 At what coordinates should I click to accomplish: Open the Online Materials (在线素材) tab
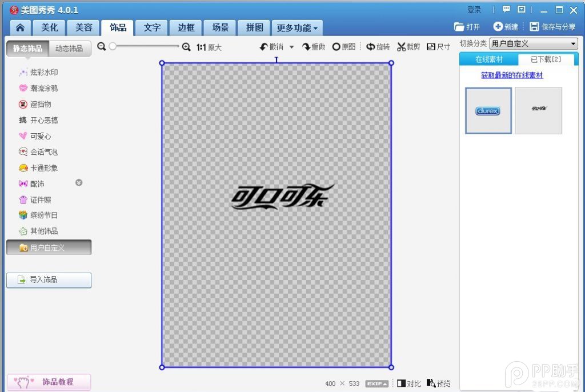[489, 59]
